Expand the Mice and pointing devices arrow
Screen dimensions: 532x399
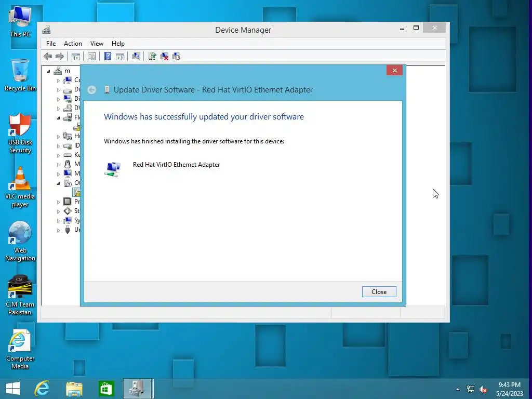tap(58, 165)
